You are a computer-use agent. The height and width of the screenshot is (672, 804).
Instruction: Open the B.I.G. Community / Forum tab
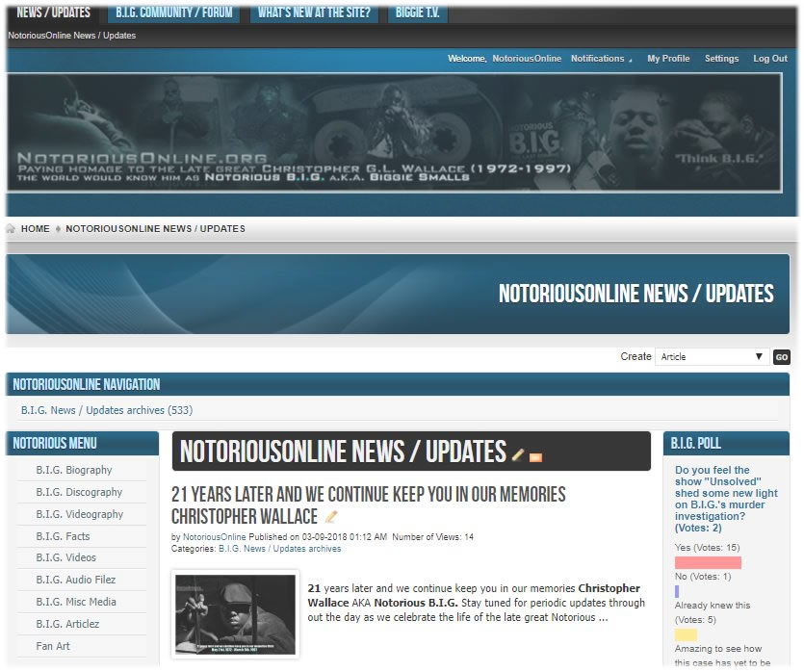point(174,13)
